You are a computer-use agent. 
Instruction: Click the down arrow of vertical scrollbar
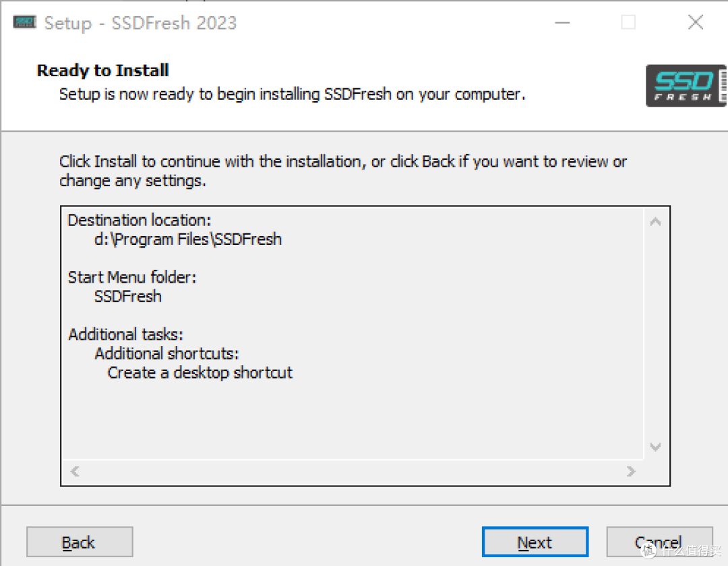point(656,447)
